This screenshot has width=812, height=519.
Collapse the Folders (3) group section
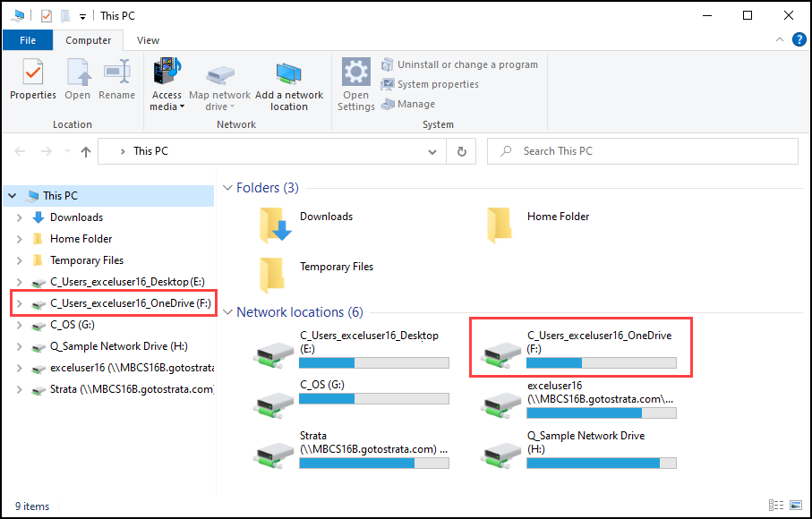[x=227, y=188]
